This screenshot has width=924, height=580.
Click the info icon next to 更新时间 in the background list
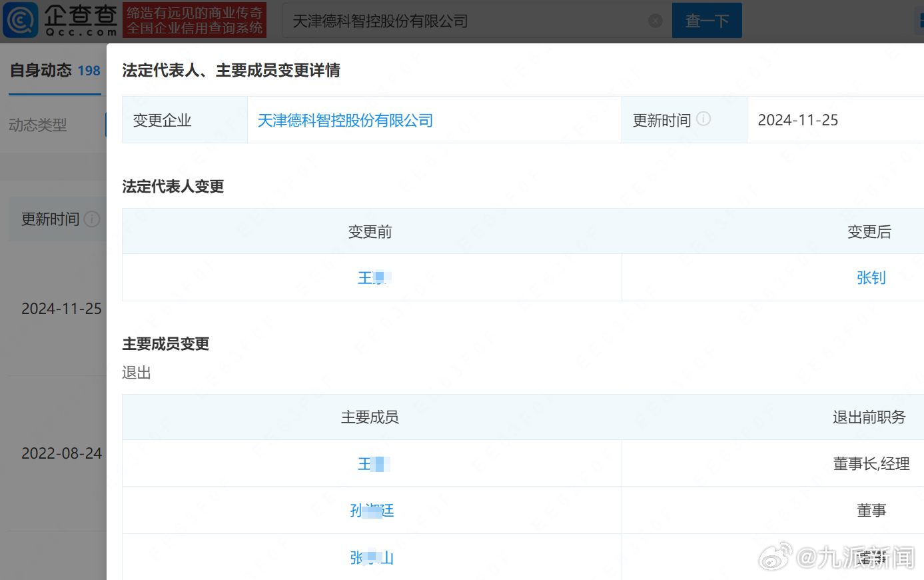point(93,219)
